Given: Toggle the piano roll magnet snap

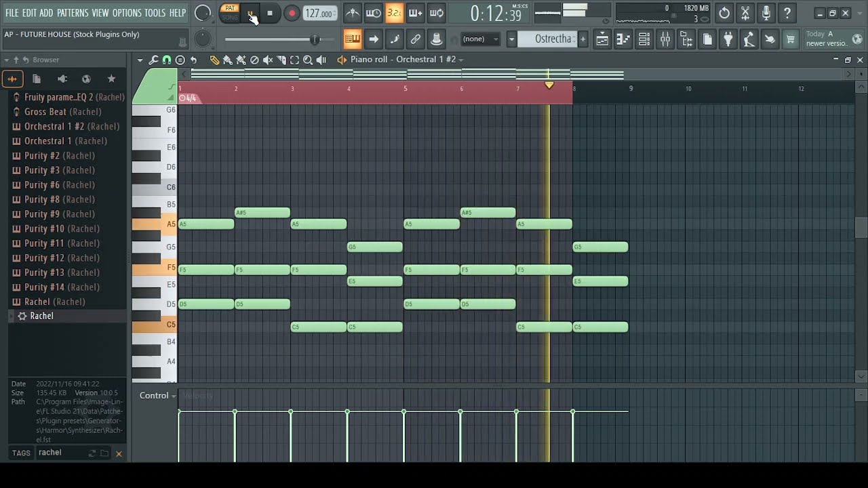Looking at the screenshot, I should pos(166,60).
